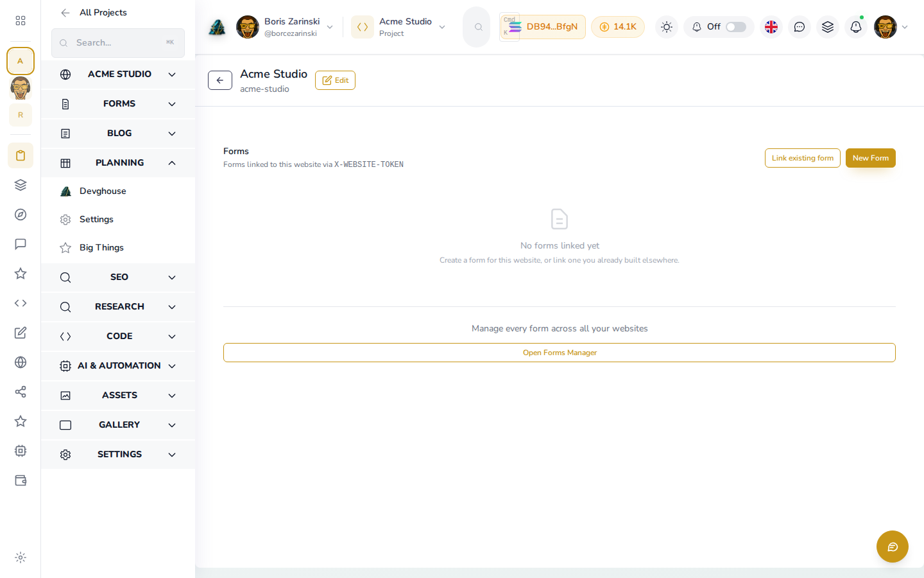Click the Edit button beside Acme Studio
Screen dimensions: 924x578
click(335, 80)
